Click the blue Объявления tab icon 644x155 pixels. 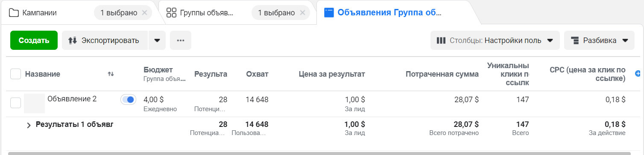(329, 12)
